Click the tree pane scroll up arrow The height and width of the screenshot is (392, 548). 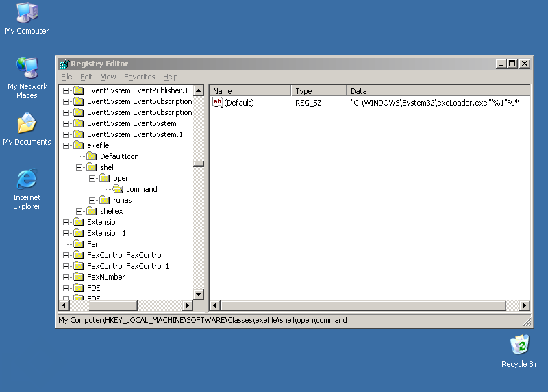pos(199,90)
